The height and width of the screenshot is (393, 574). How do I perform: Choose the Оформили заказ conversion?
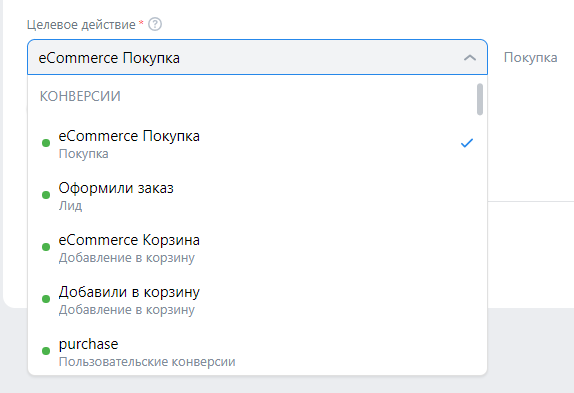(x=257, y=196)
